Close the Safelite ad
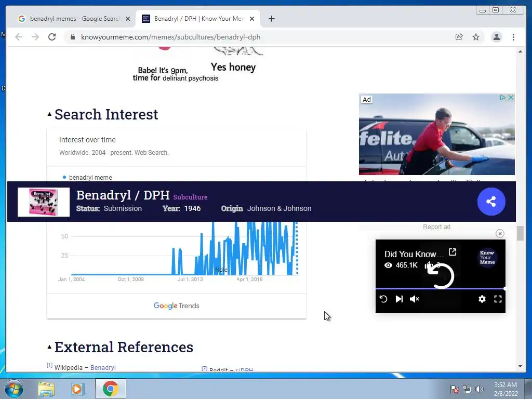The image size is (532, 399). coord(511,97)
